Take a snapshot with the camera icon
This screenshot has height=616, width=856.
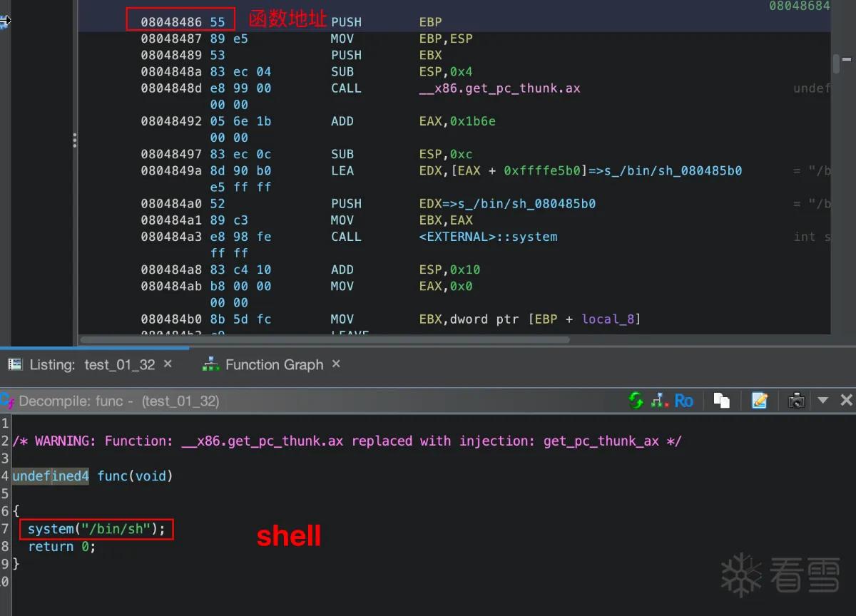click(x=797, y=401)
